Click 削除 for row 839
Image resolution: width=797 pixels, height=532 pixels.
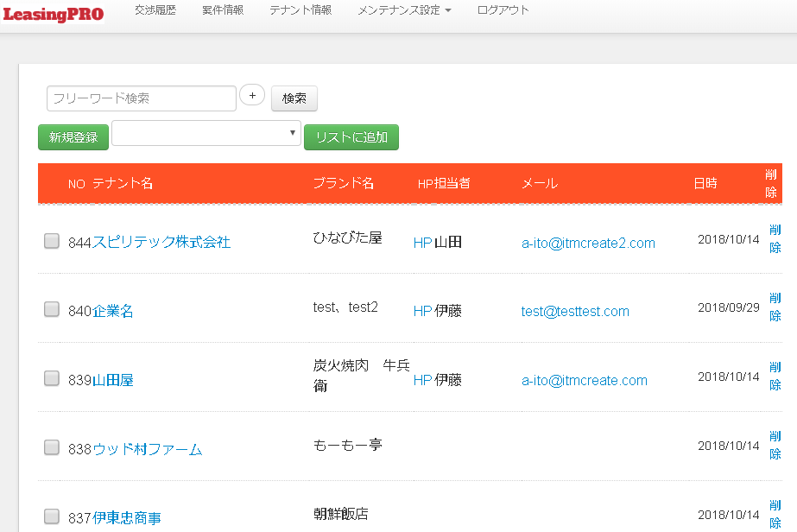[775, 376]
